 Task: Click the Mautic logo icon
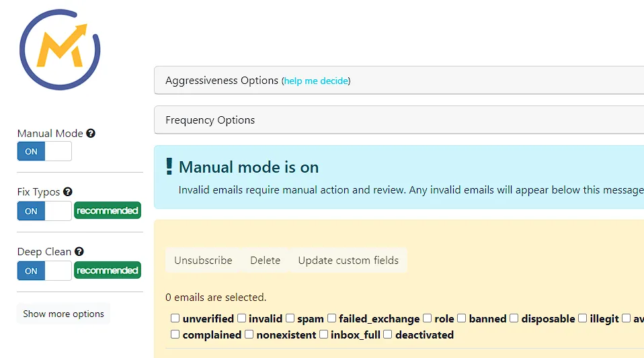[60, 50]
